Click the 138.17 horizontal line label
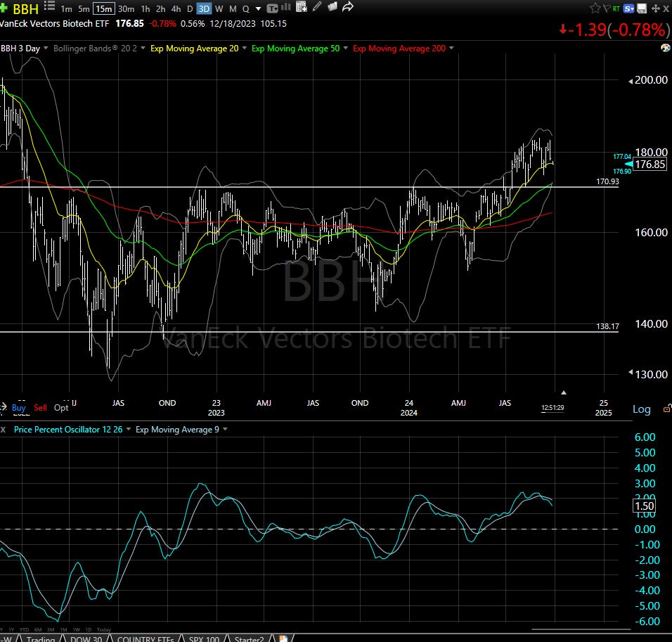Image resolution: width=672 pixels, height=642 pixels. [x=607, y=326]
